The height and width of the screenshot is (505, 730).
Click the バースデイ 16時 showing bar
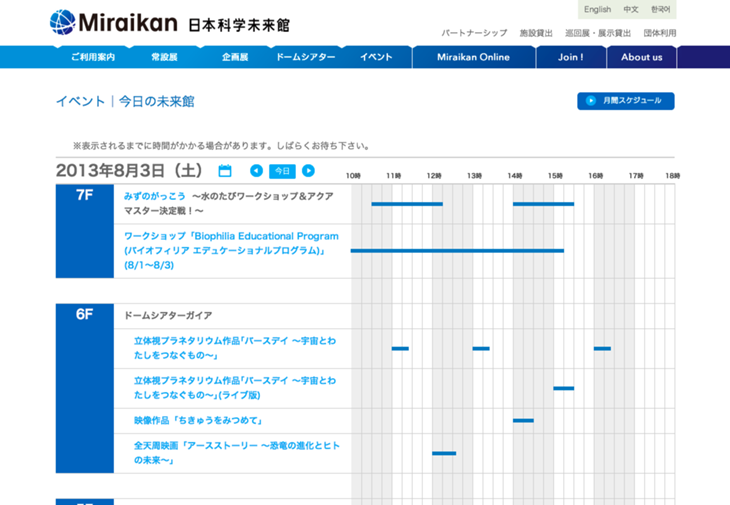(x=602, y=349)
